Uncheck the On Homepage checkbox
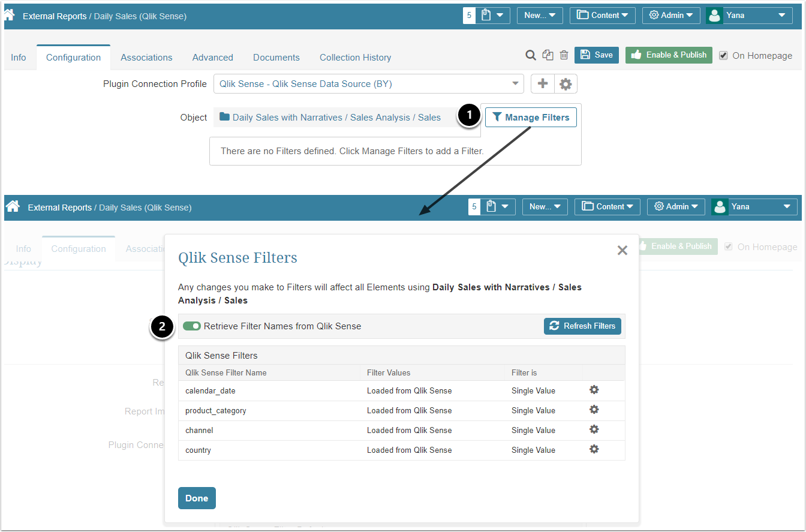This screenshot has height=532, width=806. (x=723, y=56)
